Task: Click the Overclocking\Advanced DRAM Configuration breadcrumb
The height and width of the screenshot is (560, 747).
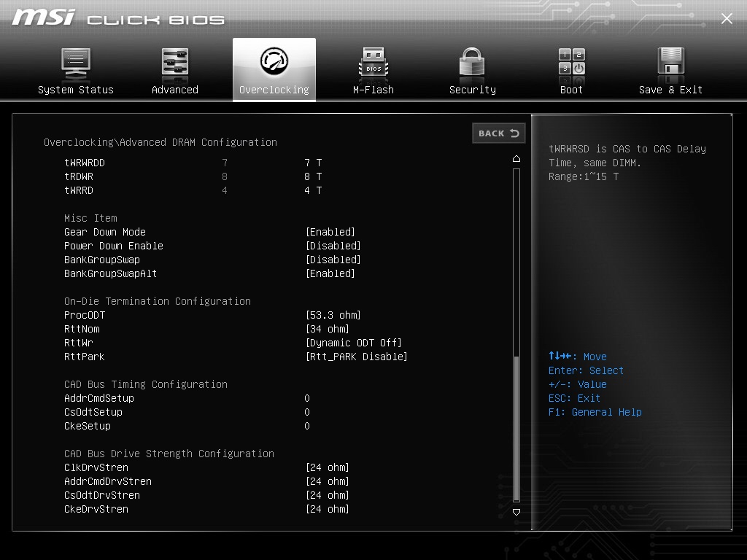Action: point(160,142)
